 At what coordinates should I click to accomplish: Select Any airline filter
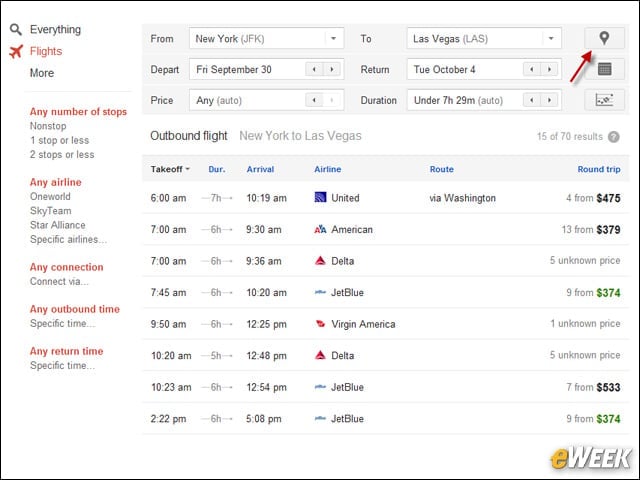pyautogui.click(x=56, y=182)
